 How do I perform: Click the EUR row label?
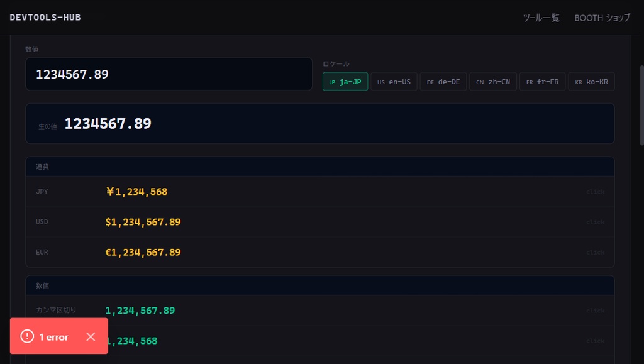coord(42,252)
